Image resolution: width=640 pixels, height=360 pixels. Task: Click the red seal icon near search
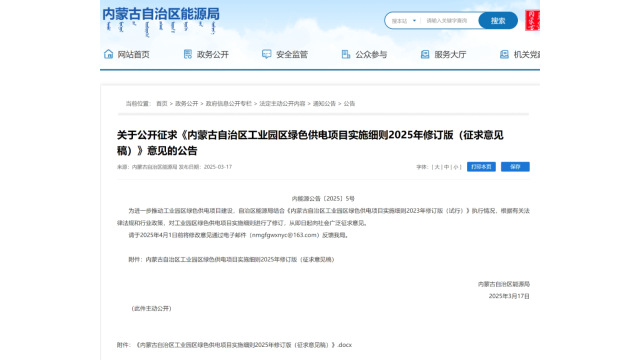tap(532, 20)
